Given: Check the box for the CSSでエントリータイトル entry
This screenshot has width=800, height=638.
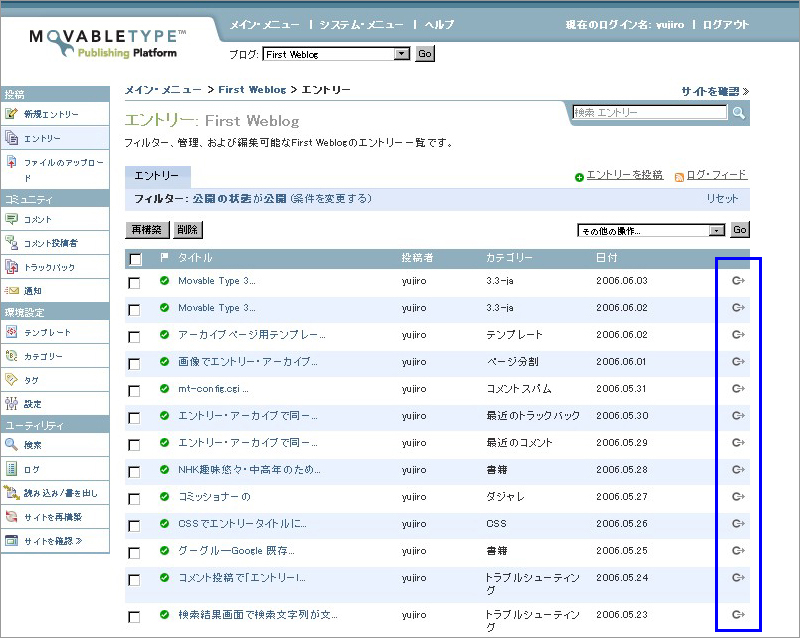Looking at the screenshot, I should click(134, 526).
